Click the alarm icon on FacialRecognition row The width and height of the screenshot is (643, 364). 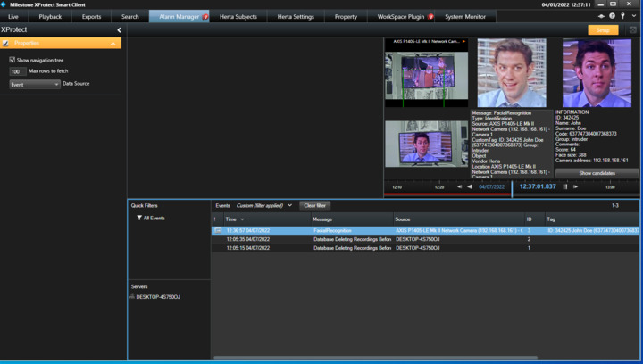[x=218, y=230]
